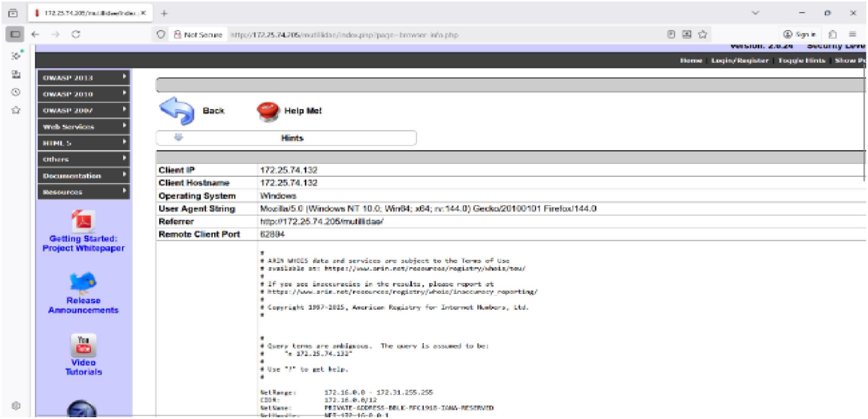868x419 pixels.
Task: Click the blue Back arrow icon
Action: coord(177,111)
